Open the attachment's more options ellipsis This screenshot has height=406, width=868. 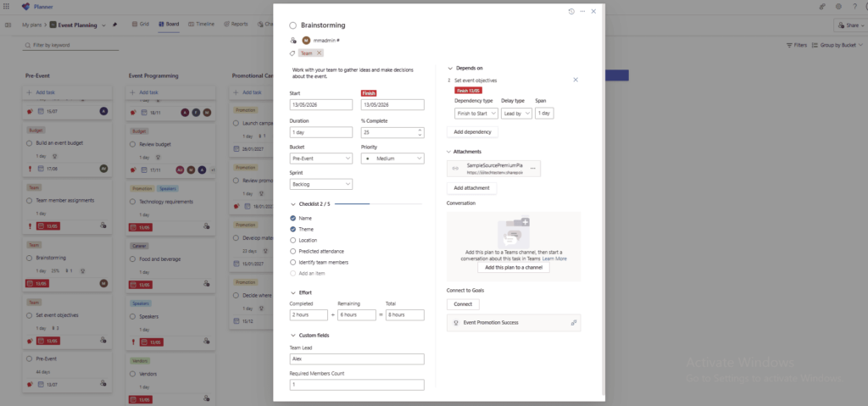coord(533,169)
